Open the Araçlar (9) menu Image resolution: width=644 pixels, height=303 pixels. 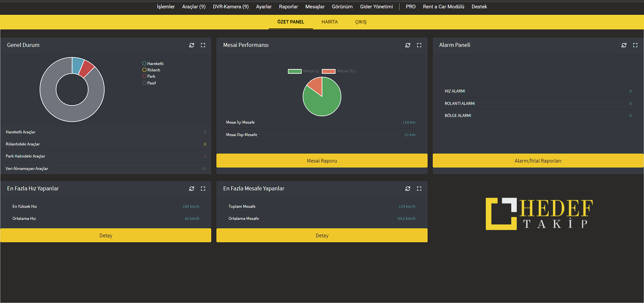[194, 7]
